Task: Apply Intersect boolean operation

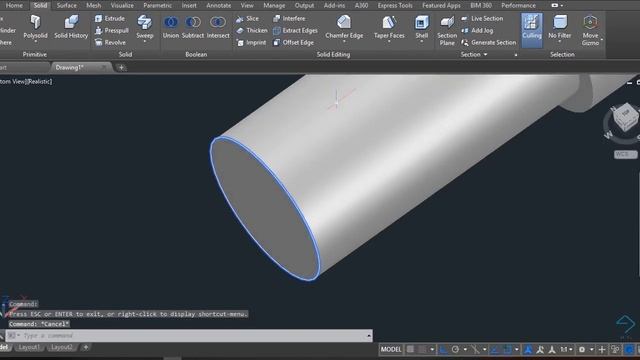Action: (218, 27)
